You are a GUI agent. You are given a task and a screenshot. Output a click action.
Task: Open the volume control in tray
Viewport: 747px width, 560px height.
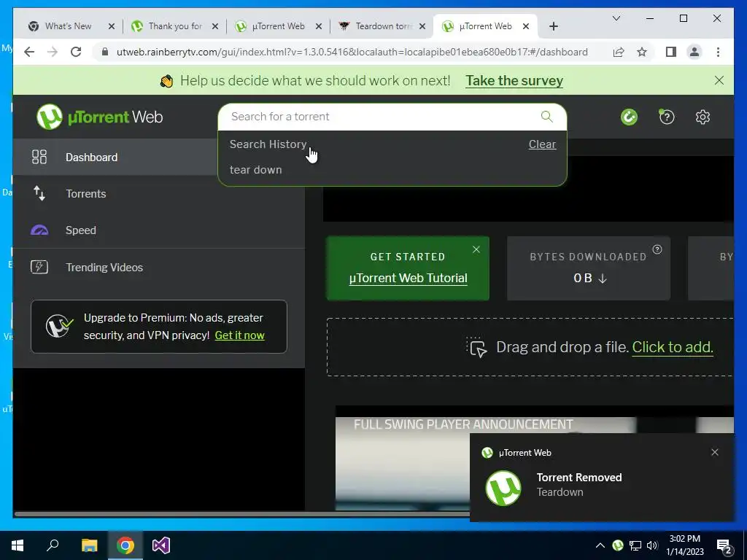[653, 545]
